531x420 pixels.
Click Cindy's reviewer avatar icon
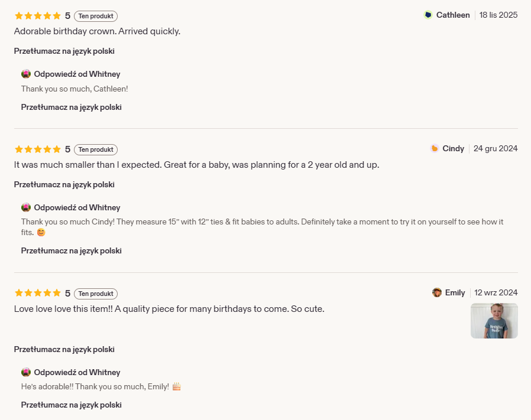point(435,149)
